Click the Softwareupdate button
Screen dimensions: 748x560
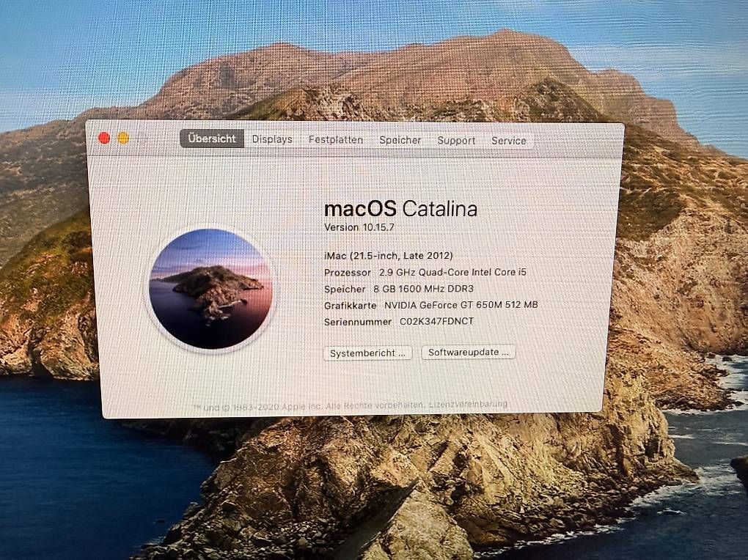click(x=469, y=353)
